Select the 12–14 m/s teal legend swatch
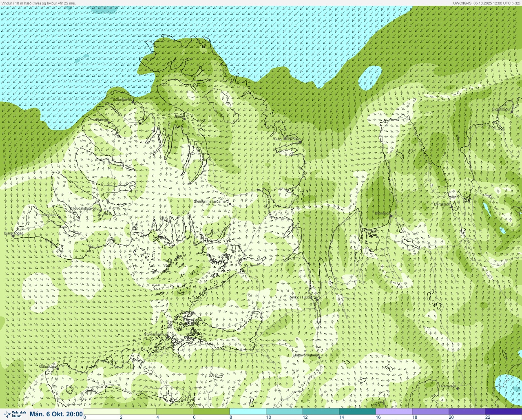The height and width of the screenshot is (420, 522). click(321, 411)
